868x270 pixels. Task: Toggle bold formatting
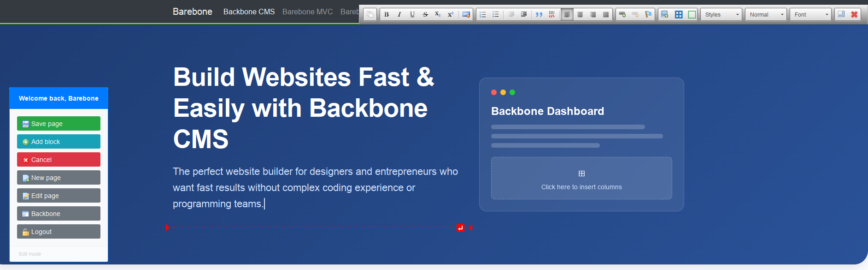point(387,14)
